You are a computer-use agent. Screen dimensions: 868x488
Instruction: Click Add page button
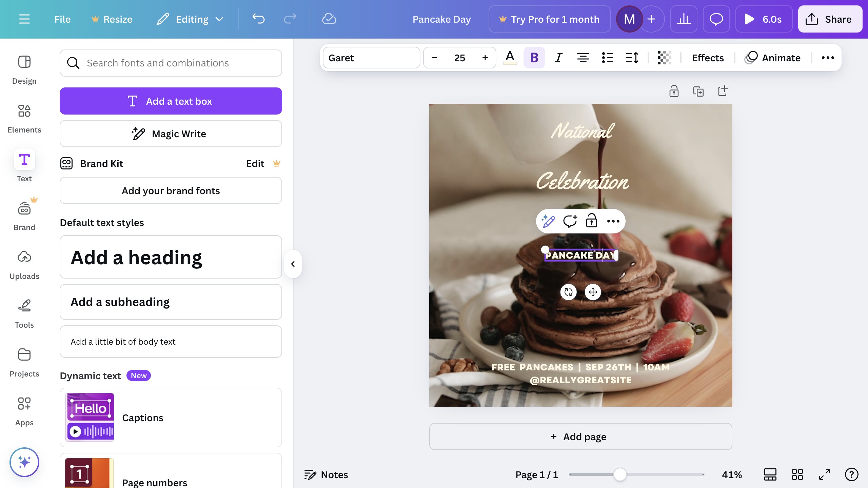point(580,436)
